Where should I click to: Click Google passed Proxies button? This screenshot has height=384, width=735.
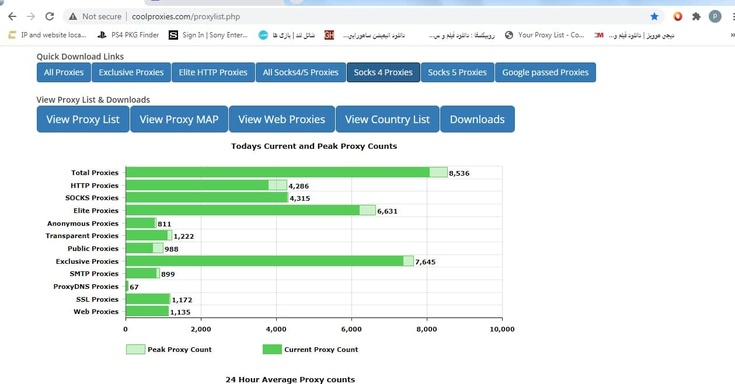[545, 72]
